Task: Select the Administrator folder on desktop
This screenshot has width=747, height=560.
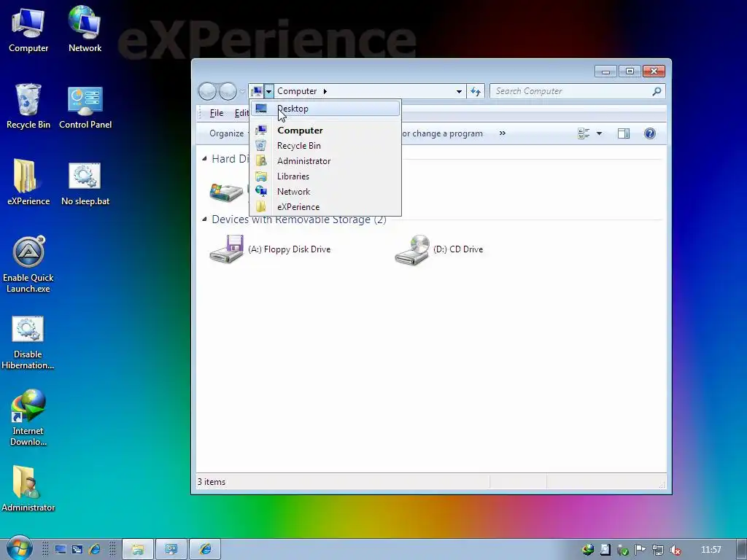Action: pyautogui.click(x=28, y=489)
